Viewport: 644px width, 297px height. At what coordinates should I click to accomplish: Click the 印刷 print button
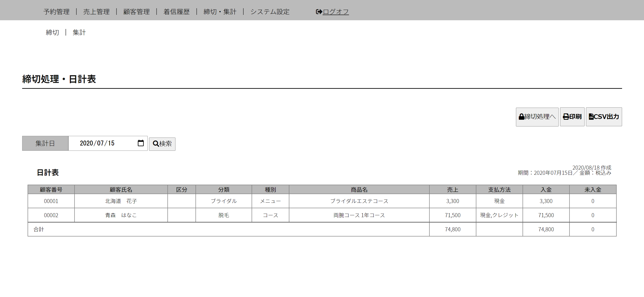572,117
